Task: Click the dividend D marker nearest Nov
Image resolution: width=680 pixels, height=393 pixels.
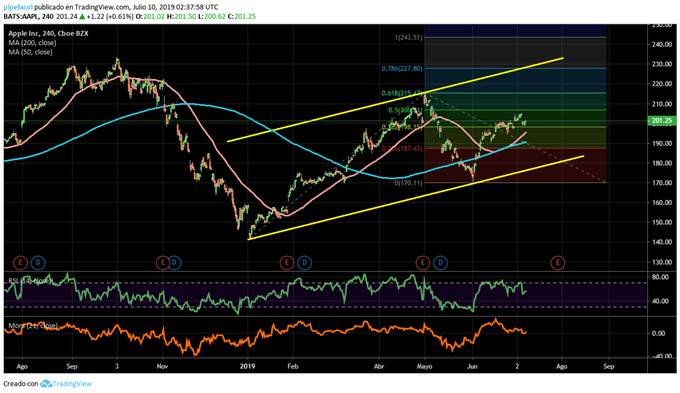Action: point(174,262)
